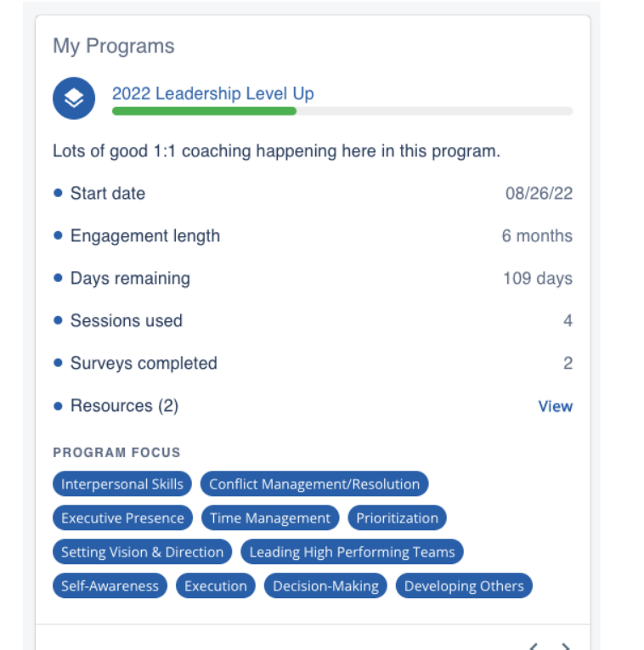Image resolution: width=644 pixels, height=650 pixels.
Task: Go to the next program with right chevron
Action: (567, 647)
